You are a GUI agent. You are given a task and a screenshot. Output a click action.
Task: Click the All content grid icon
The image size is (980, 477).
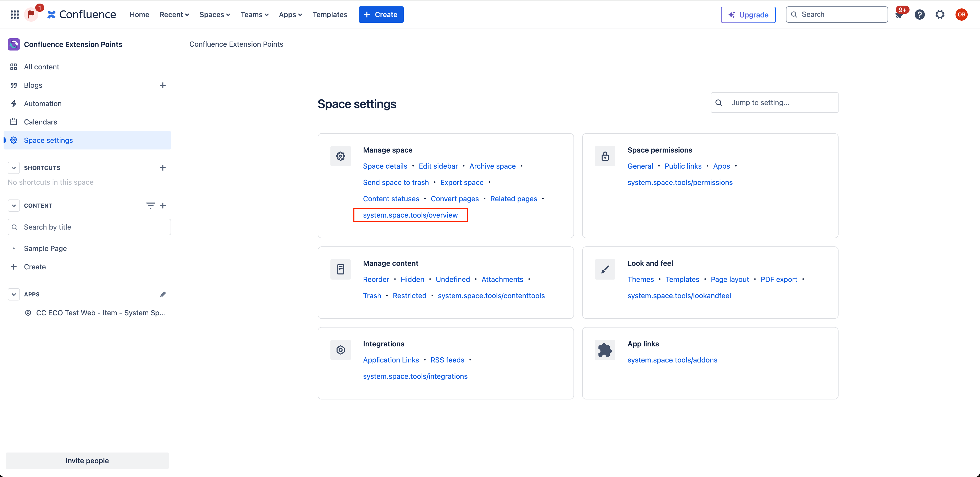[14, 67]
